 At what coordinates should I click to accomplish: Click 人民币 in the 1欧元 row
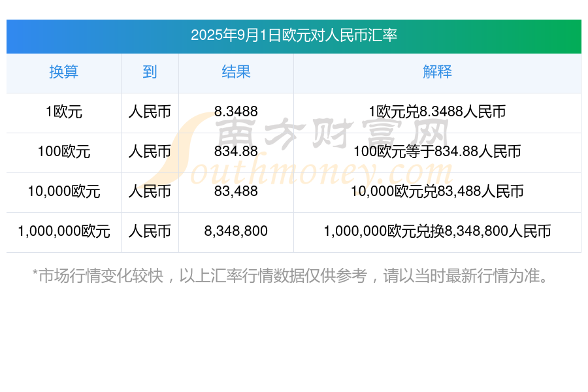pyautogui.click(x=150, y=112)
